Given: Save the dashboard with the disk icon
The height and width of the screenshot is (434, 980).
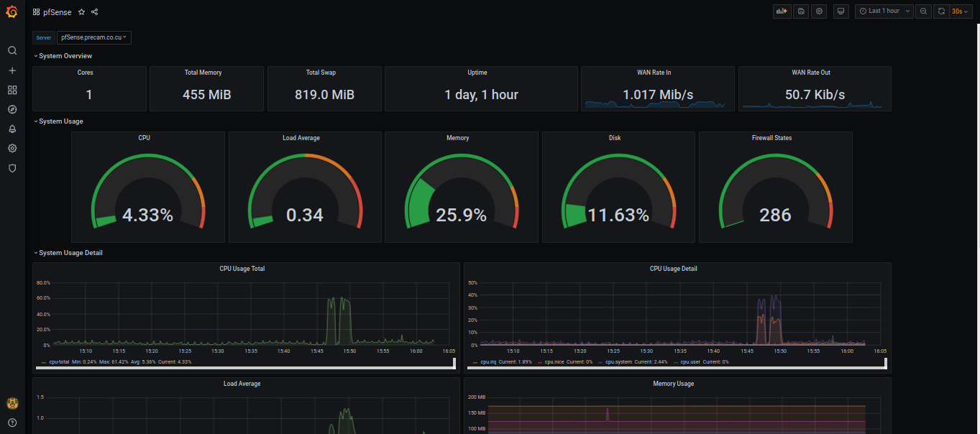Looking at the screenshot, I should 800,11.
